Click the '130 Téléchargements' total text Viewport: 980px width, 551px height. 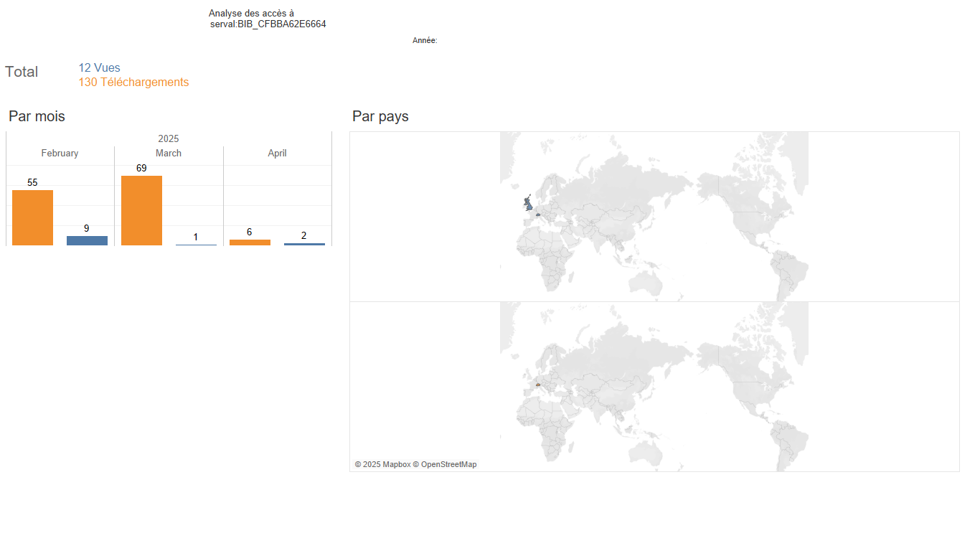click(x=133, y=83)
